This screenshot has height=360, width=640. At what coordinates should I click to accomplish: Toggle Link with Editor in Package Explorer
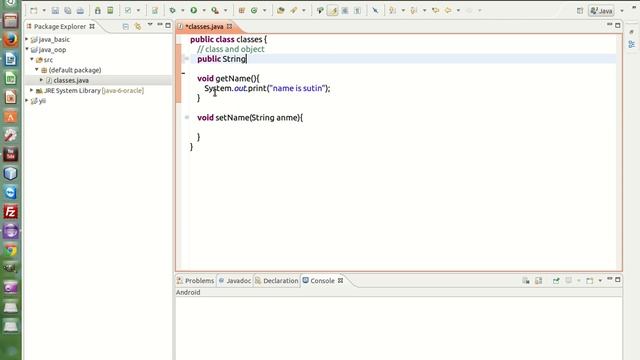pos(138,26)
